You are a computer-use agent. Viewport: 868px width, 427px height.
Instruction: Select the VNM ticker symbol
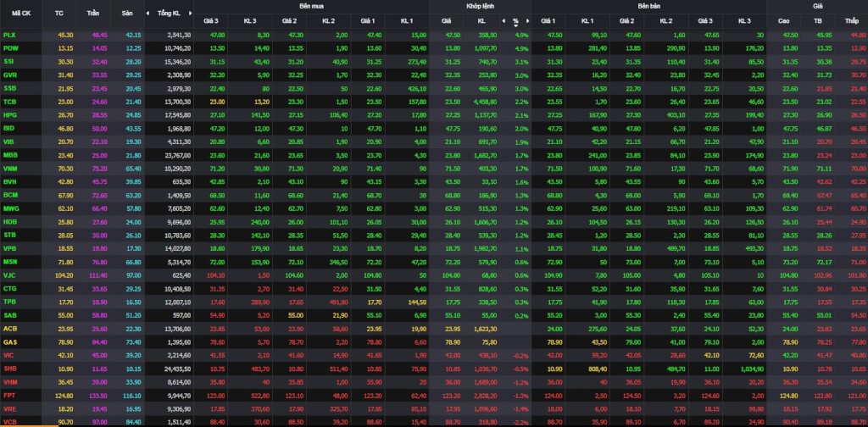[10, 169]
